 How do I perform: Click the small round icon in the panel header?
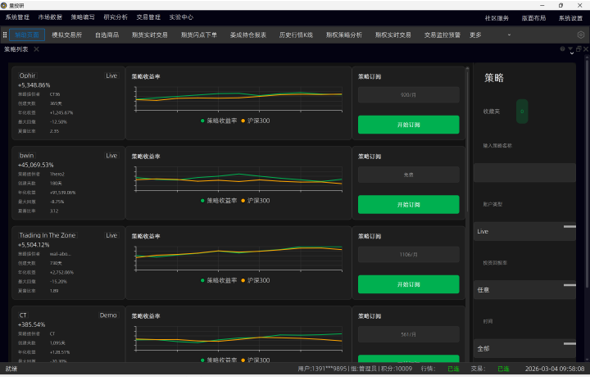[x=562, y=49]
